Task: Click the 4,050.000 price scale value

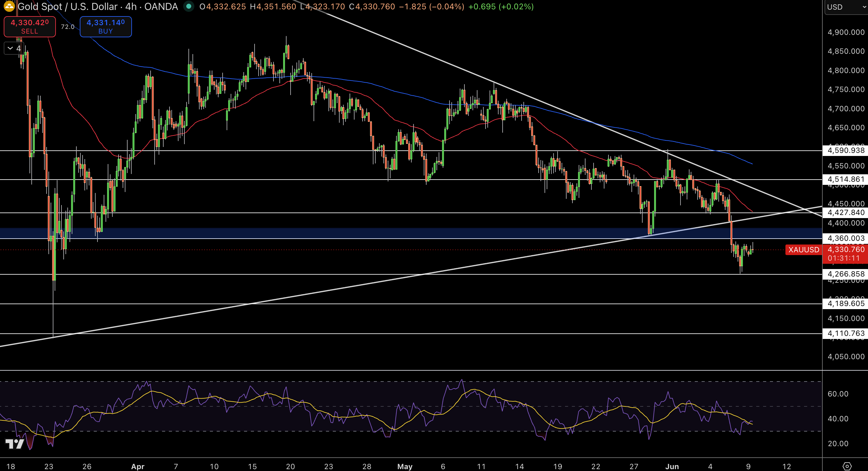Action: (x=846, y=357)
